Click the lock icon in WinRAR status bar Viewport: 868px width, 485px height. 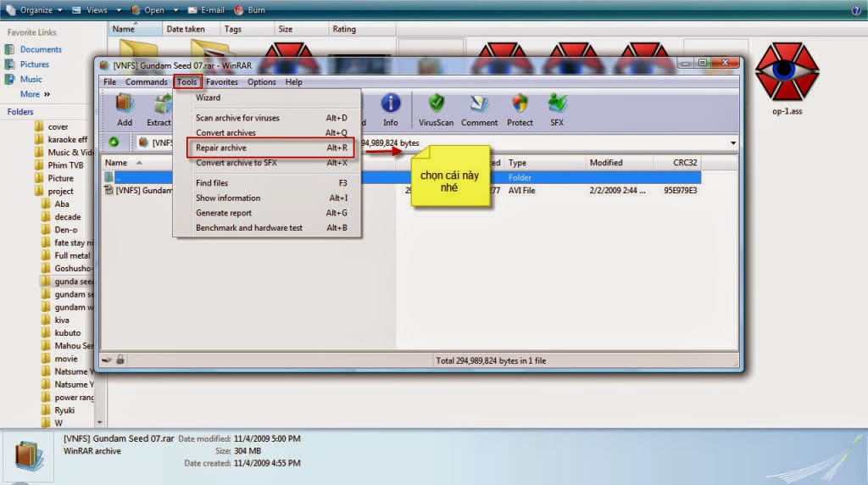pos(120,360)
